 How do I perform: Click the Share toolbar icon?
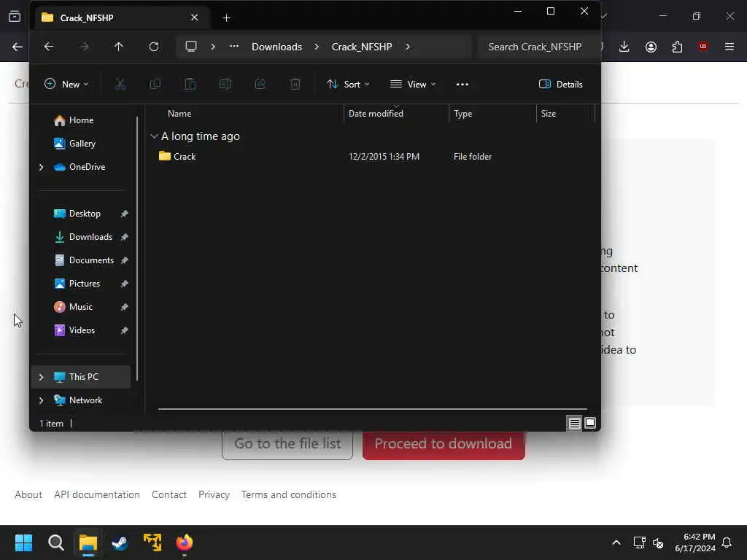point(260,85)
